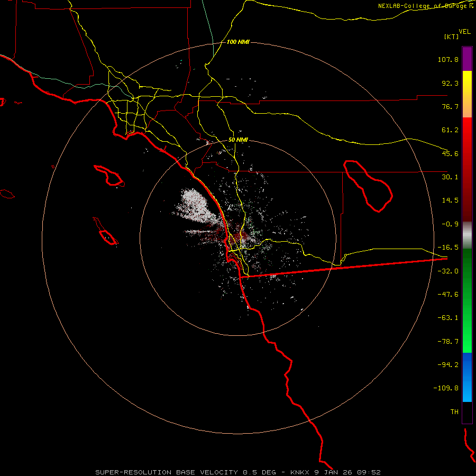Select the 45.6 scale value

pyautogui.click(x=450, y=153)
